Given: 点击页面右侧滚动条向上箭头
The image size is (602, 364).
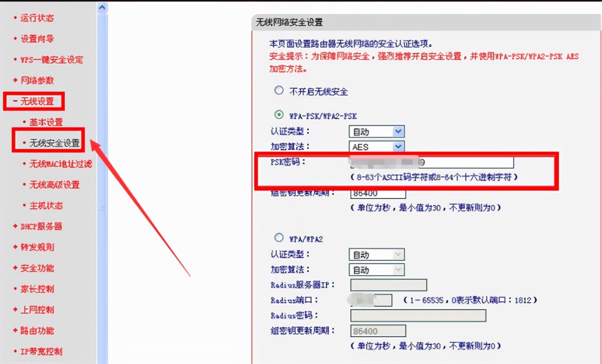Looking at the screenshot, I should click(x=102, y=7).
